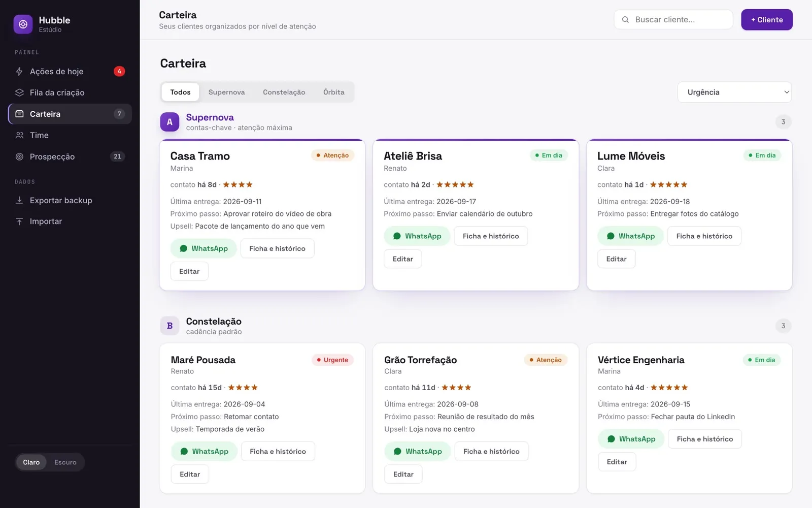Click the Atenção status on Casa Tramo

[332, 155]
